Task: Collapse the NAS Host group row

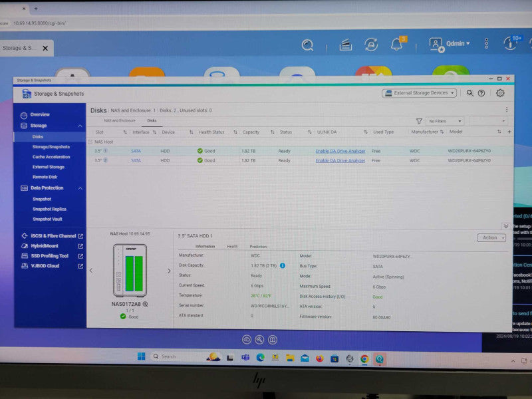Action: (90, 142)
